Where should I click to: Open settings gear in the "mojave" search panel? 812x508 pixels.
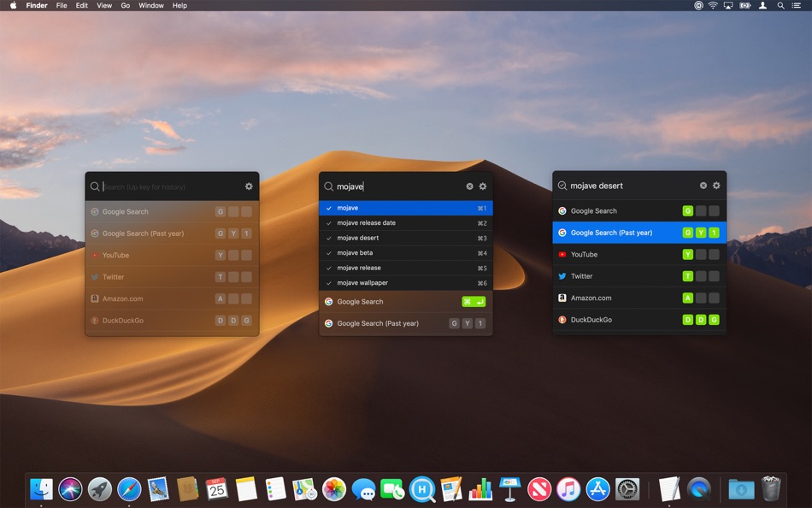tap(483, 186)
